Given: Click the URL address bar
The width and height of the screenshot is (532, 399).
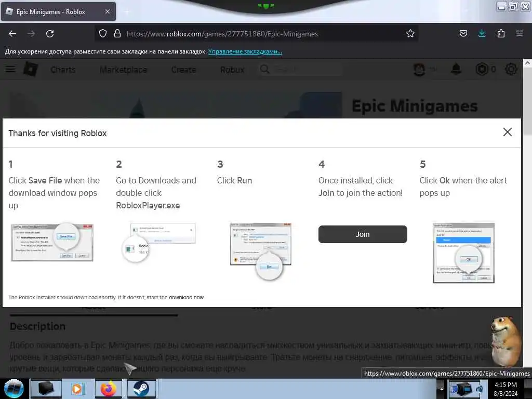Looking at the screenshot, I should click(258, 34).
